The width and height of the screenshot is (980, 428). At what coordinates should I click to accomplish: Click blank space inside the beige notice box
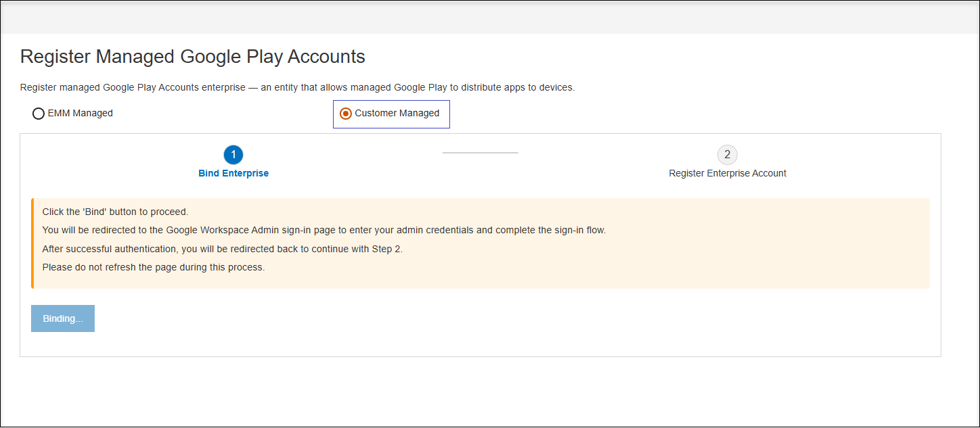(x=744, y=257)
